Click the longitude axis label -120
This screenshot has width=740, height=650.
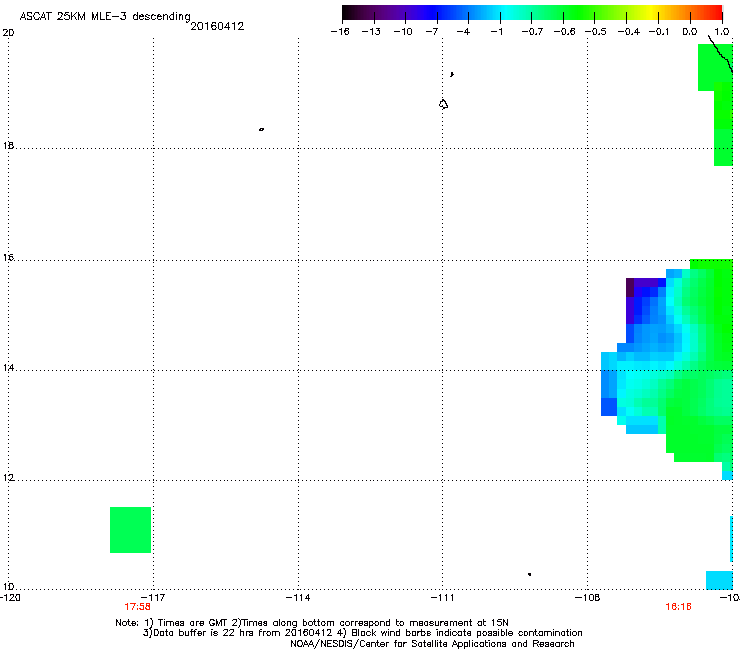coord(10,598)
